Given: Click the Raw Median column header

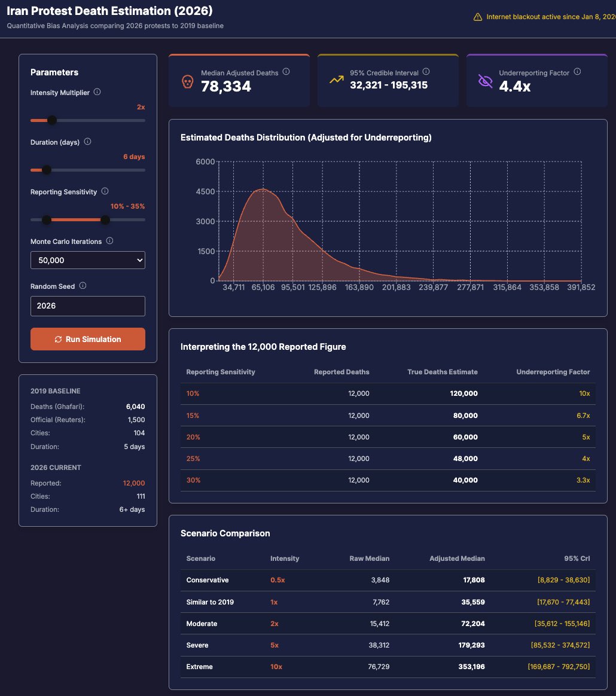Looking at the screenshot, I should (369, 558).
